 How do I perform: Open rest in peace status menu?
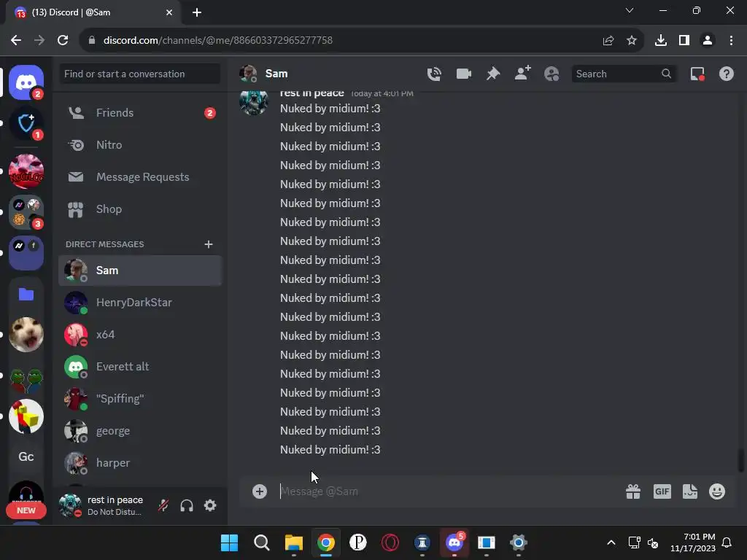pyautogui.click(x=102, y=505)
